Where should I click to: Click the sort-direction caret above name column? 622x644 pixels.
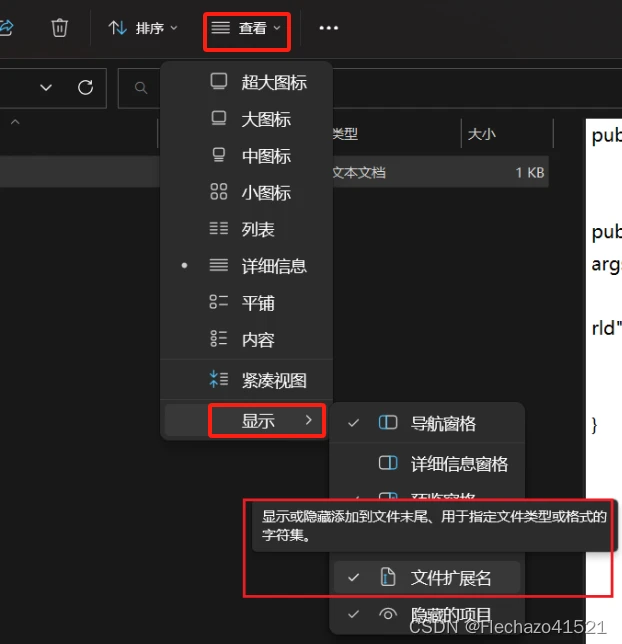[x=15, y=122]
